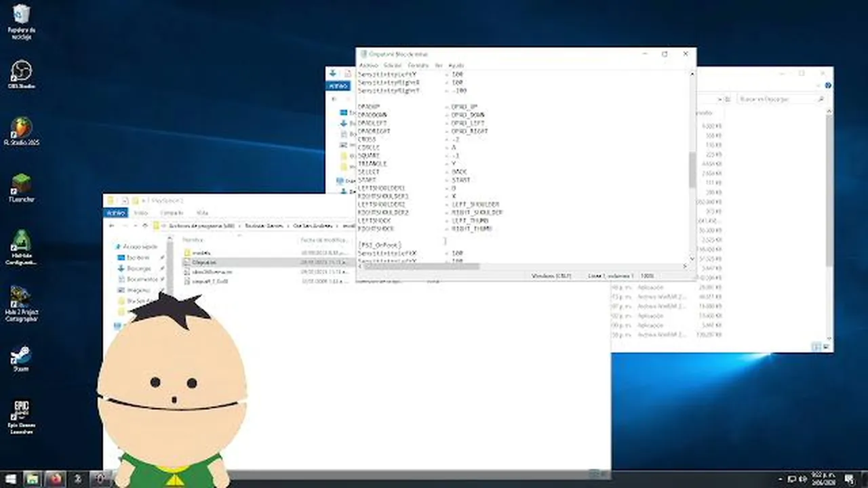Click Notepad's scroll right arrow

(685, 266)
